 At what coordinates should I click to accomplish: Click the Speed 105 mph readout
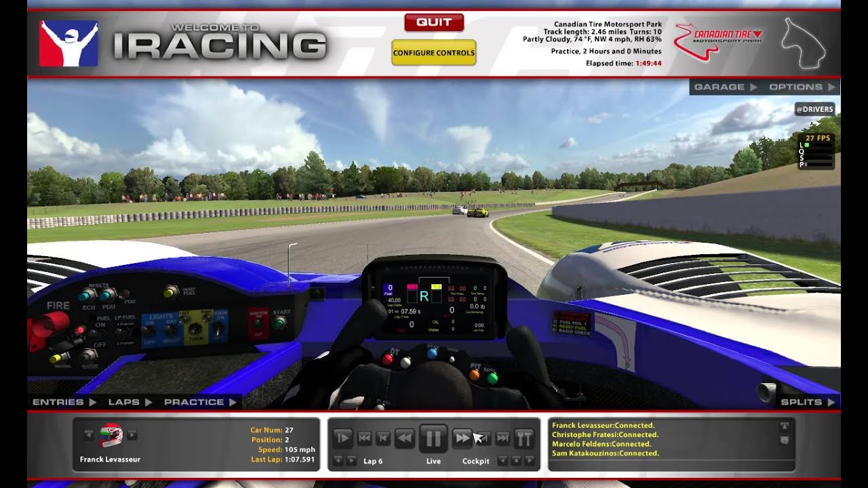[286, 449]
